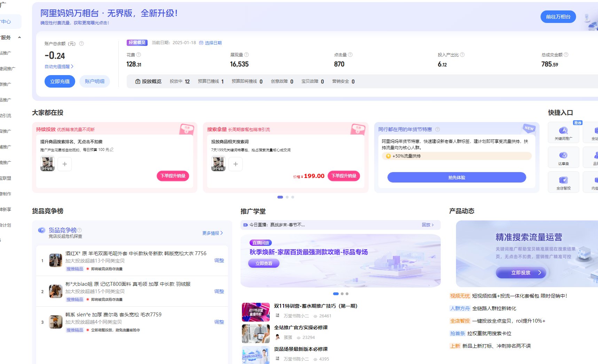Select the third dot of 推广学堂 banner carousel
598x364 pixels.
347,294
